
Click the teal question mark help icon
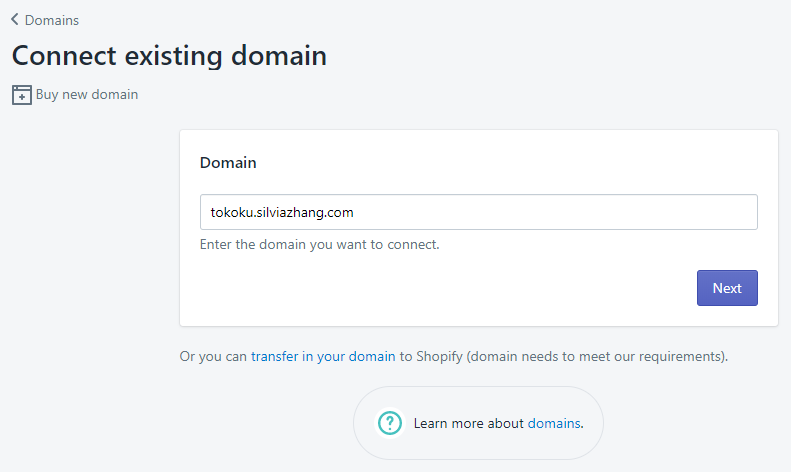[390, 423]
